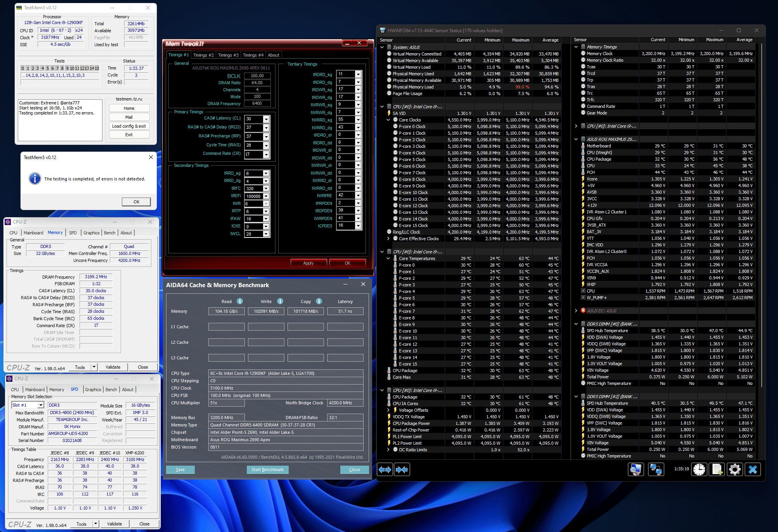The image size is (778, 532).
Task: Click the info icon next to Write in AIDA64
Action: tap(280, 301)
